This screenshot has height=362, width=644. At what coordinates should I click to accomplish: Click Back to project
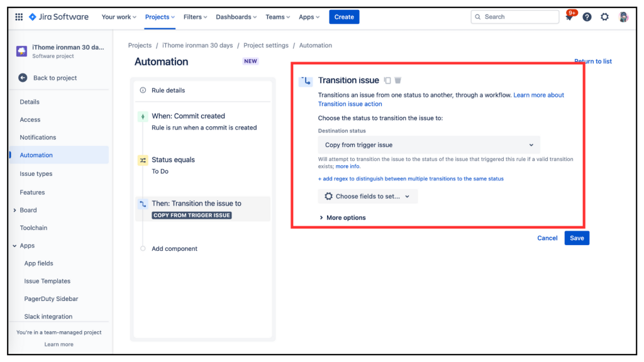[55, 77]
